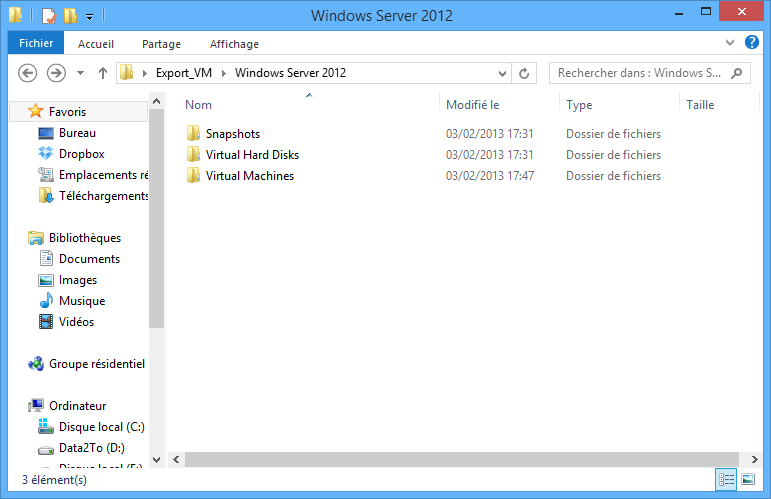Click the Ordinateur computer icon
771x499 pixels.
36,405
